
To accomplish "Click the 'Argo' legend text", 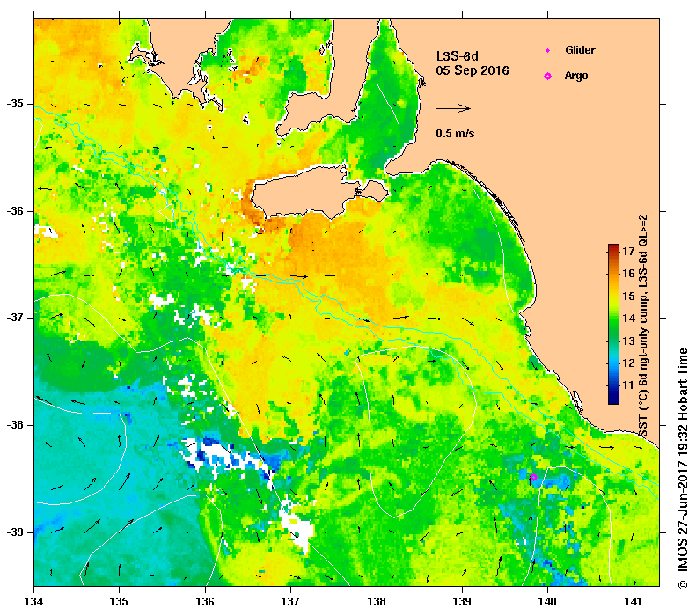I will tap(576, 76).
